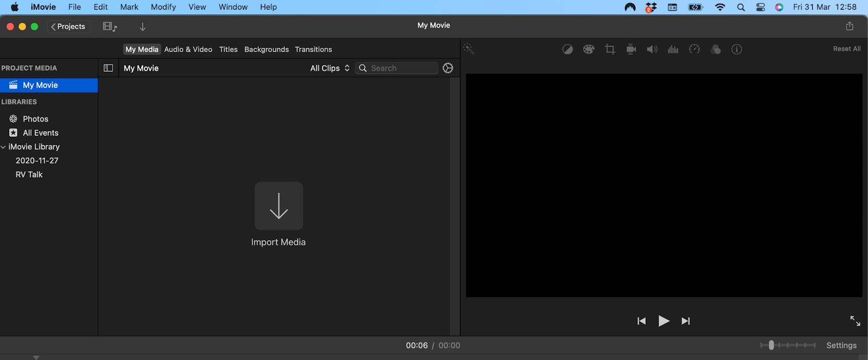Open Control Center in menu bar
Screen dimensions: 868x360
(761, 7)
